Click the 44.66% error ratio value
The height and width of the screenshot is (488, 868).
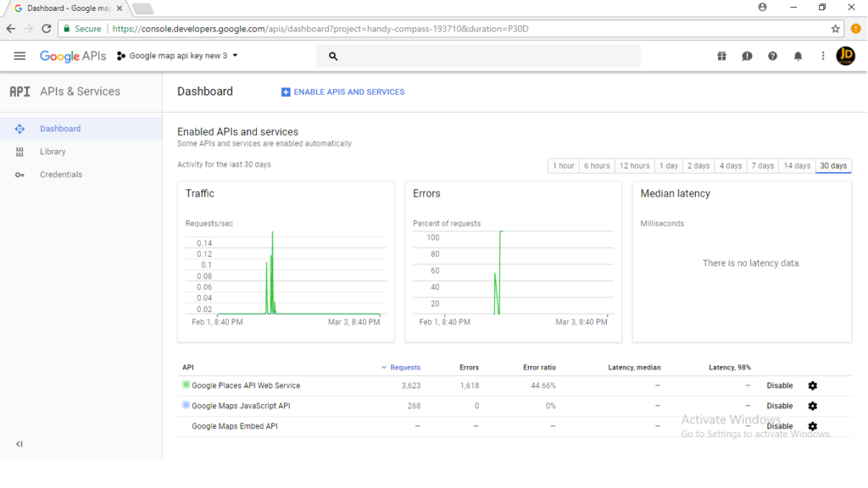tap(543, 385)
